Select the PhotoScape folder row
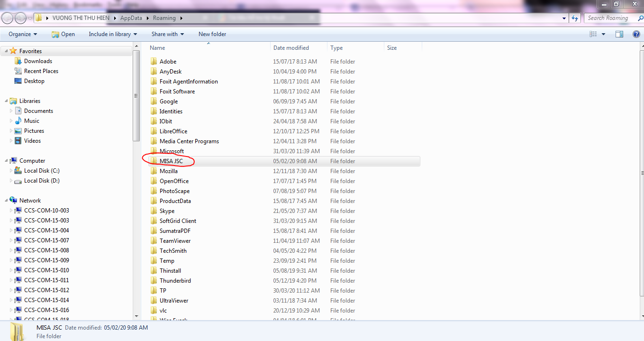The image size is (644, 341). tap(284, 191)
